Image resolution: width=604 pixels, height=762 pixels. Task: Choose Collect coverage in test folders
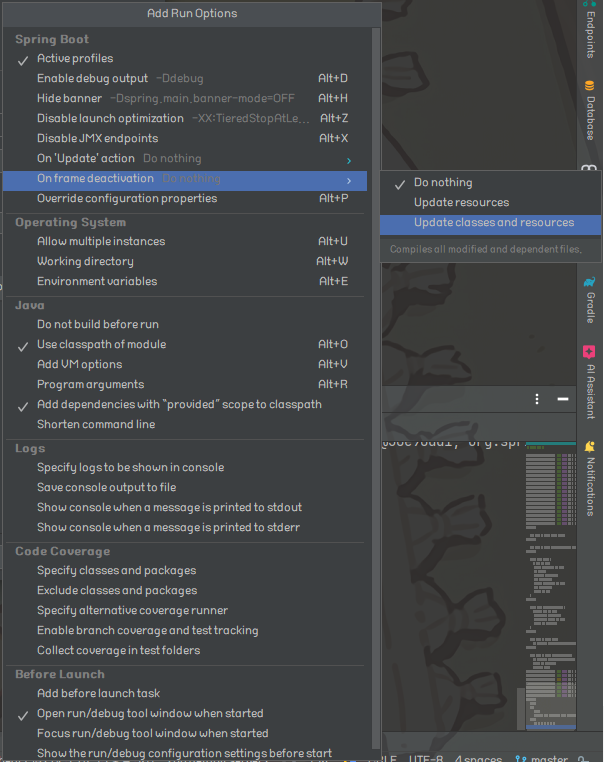pos(185,650)
